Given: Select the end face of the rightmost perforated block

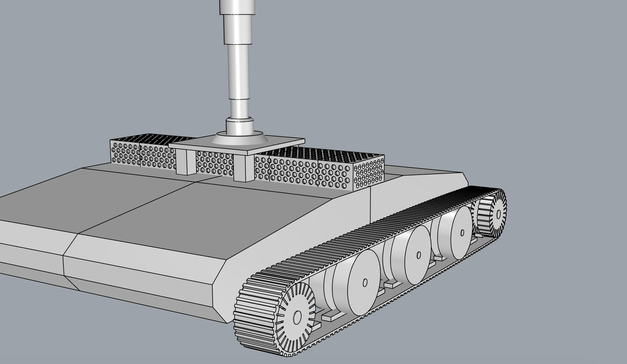Looking at the screenshot, I should (x=369, y=173).
